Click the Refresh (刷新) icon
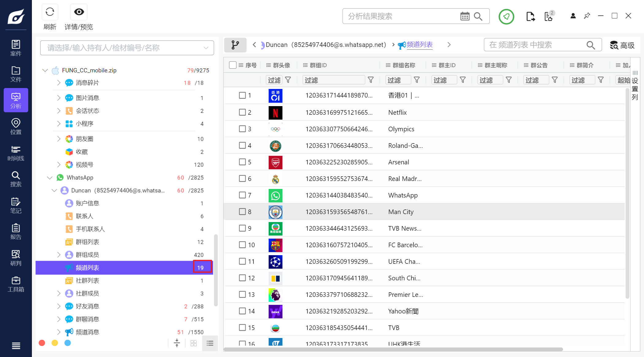Viewport: 644px width, 357px height. click(50, 12)
